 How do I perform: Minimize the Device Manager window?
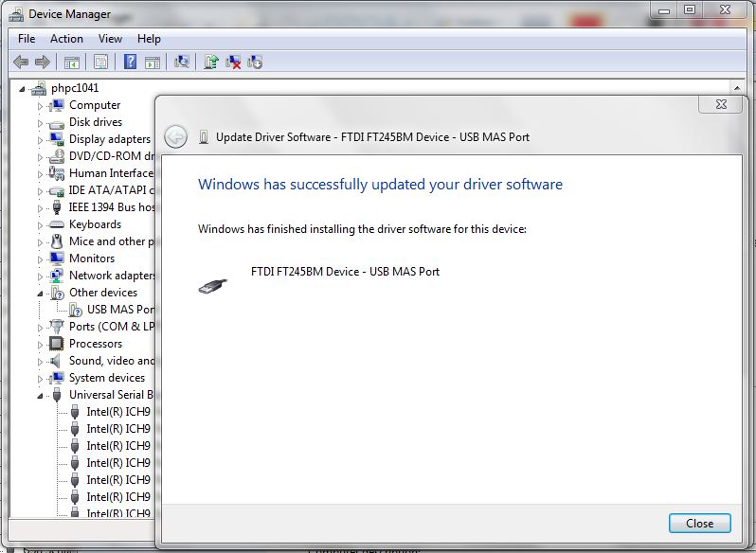[x=664, y=9]
